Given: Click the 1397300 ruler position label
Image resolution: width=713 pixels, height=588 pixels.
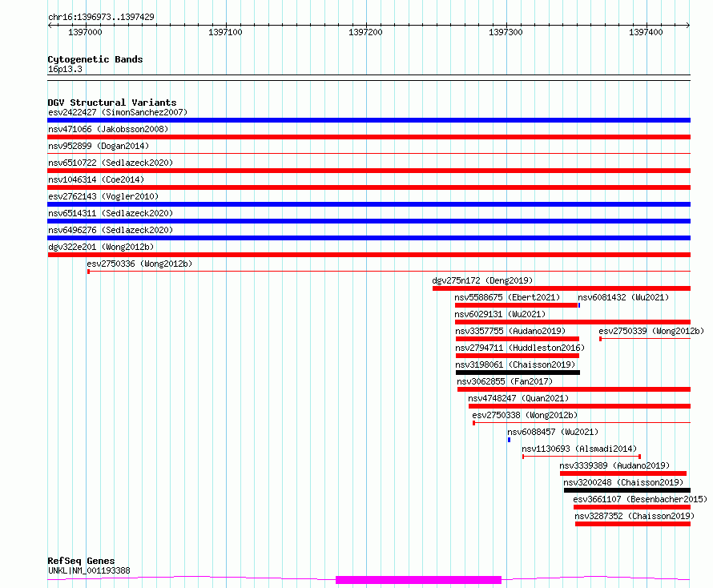Looking at the screenshot, I should [x=506, y=32].
